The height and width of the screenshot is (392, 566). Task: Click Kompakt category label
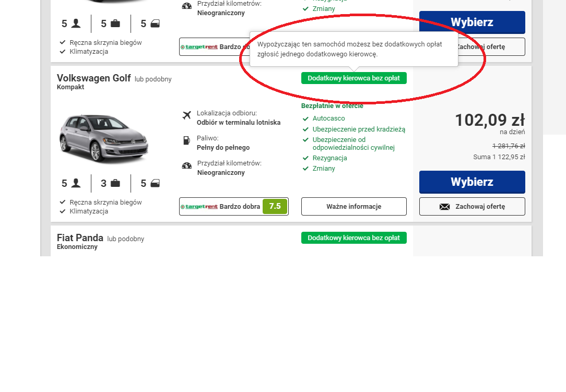70,87
